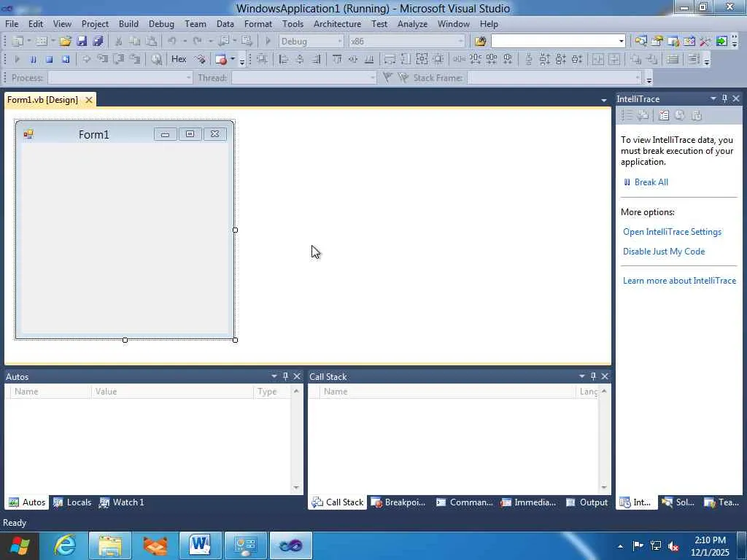This screenshot has width=747, height=560.
Task: Click the Align Rights layout icon
Action: click(316, 60)
